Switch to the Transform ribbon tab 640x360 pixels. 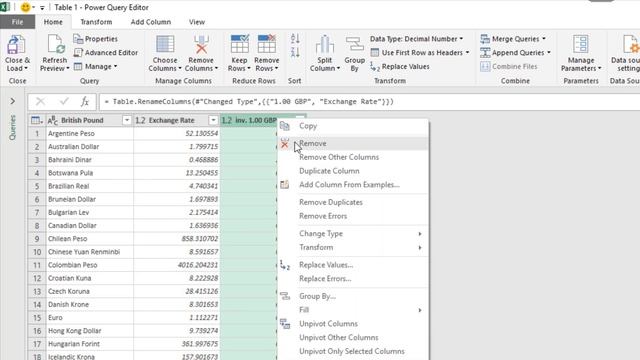[x=96, y=22]
